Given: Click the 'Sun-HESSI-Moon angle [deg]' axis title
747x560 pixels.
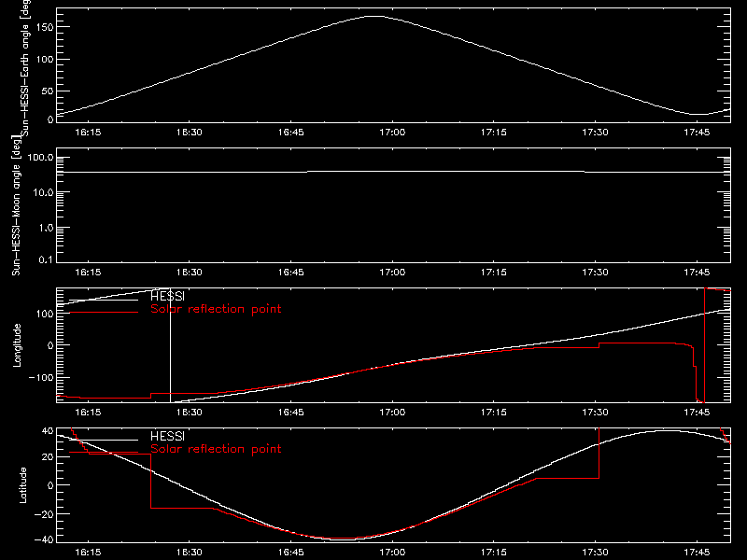Looking at the screenshot, I should [x=16, y=205].
